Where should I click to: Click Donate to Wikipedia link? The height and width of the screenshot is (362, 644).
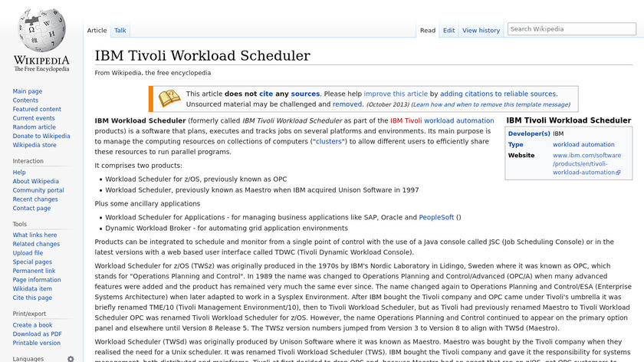(41, 136)
